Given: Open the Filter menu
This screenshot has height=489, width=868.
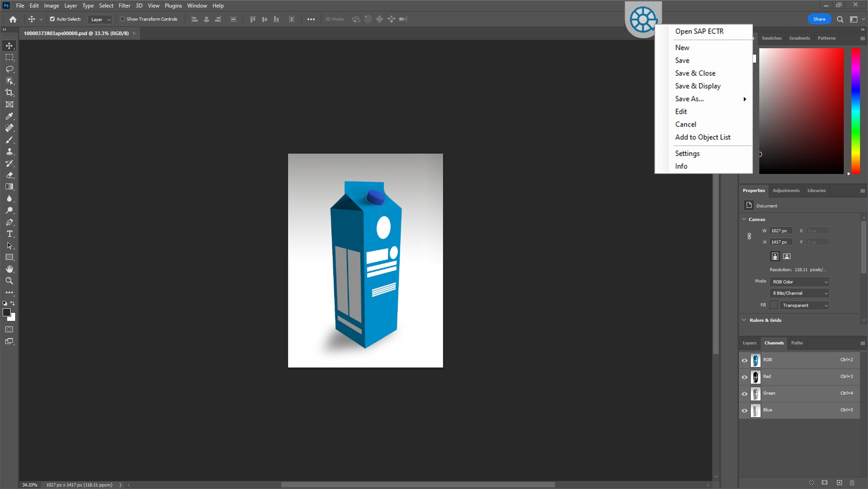Looking at the screenshot, I should pyautogui.click(x=124, y=6).
